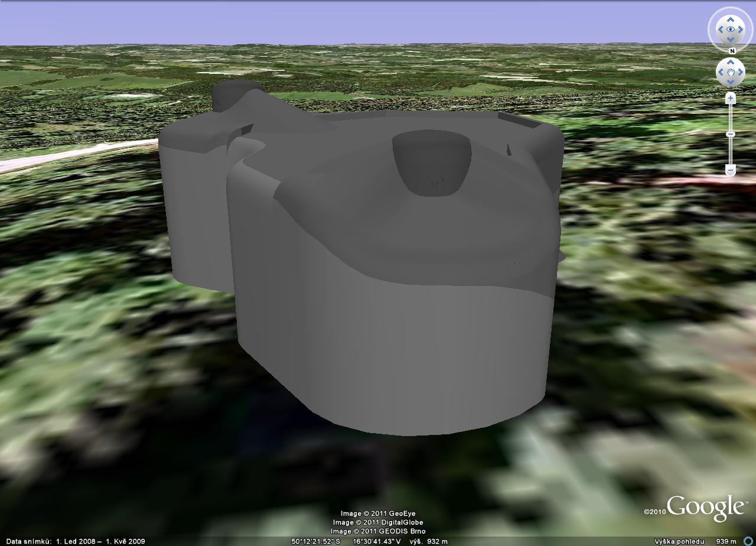Pan down using the move joystick arrow

coord(731,82)
